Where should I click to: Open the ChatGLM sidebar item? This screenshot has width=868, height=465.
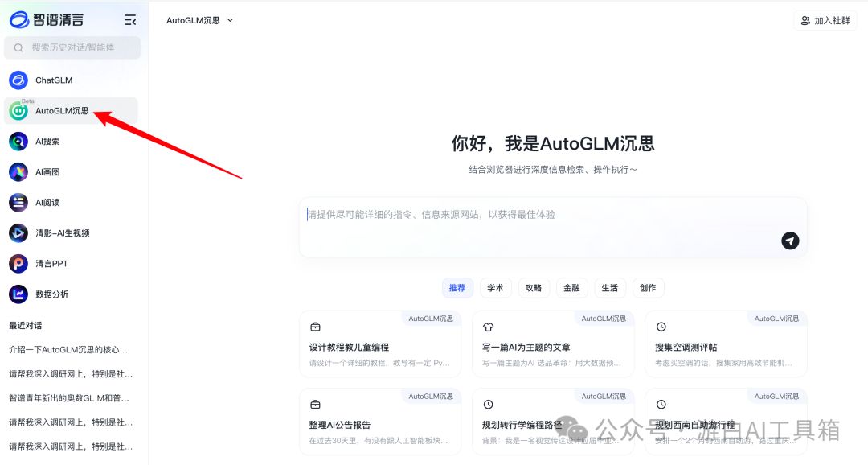(71, 80)
